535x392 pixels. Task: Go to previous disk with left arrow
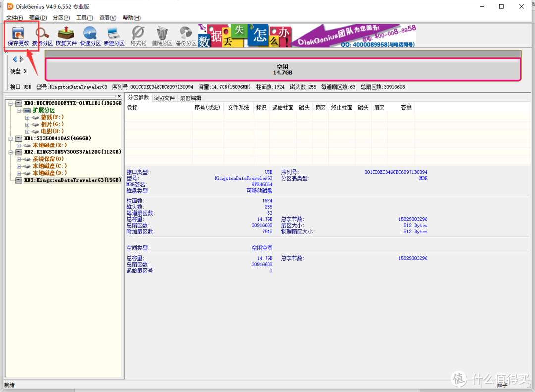click(15, 59)
